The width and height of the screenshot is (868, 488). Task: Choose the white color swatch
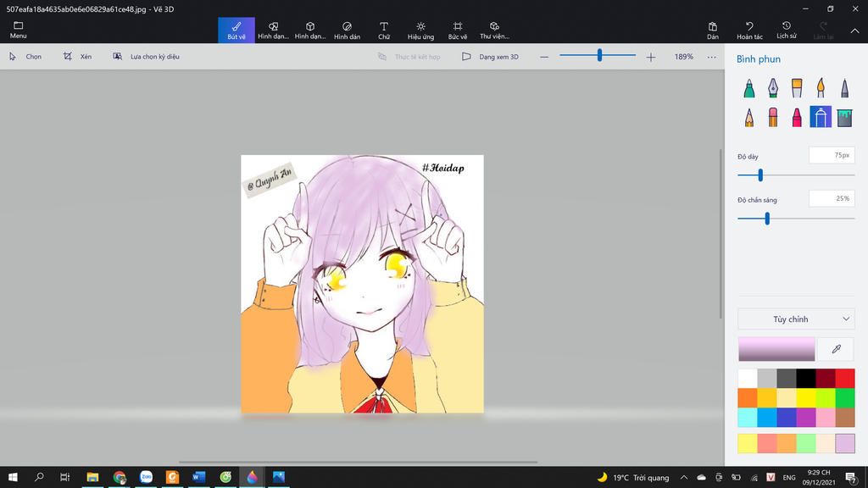click(x=748, y=379)
